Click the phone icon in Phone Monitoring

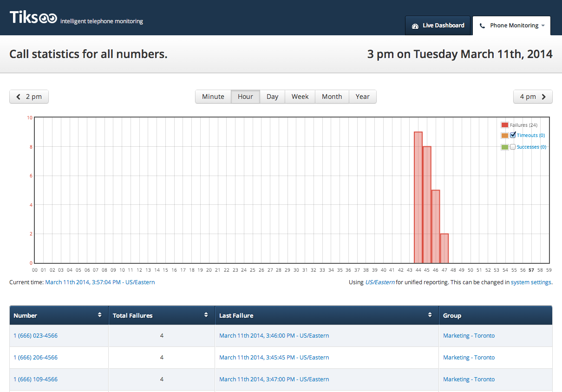[x=482, y=26]
